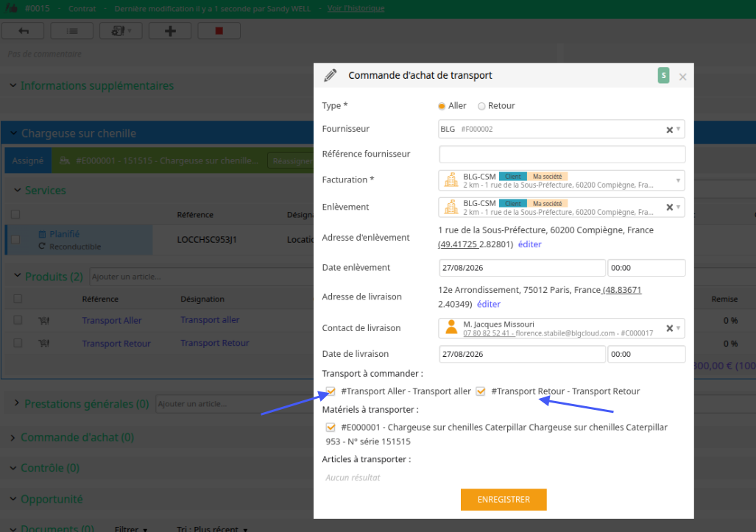Click the red stop toolbar button

tap(219, 31)
